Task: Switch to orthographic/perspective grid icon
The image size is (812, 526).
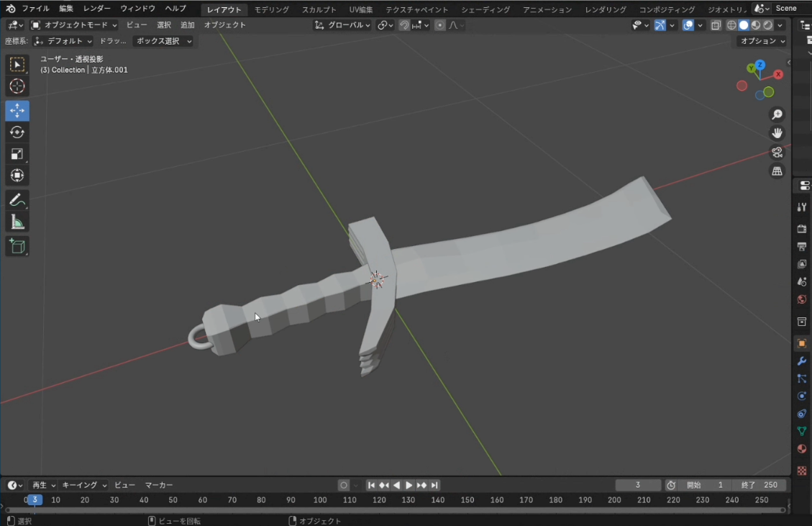Action: [x=777, y=171]
